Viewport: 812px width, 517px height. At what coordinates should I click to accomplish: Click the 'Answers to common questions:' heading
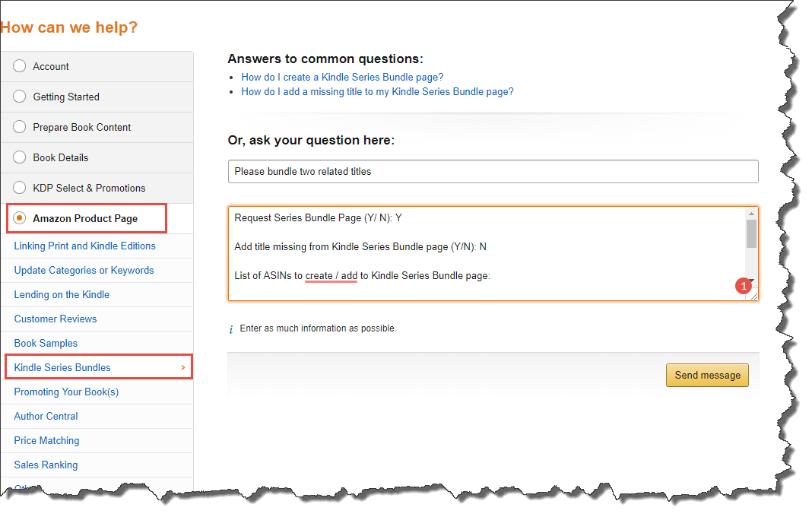(325, 59)
